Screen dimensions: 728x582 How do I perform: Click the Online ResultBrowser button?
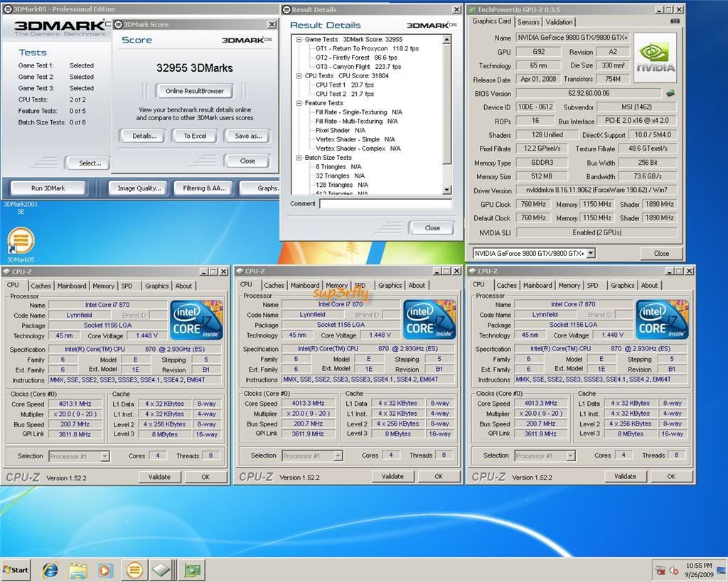pyautogui.click(x=194, y=91)
